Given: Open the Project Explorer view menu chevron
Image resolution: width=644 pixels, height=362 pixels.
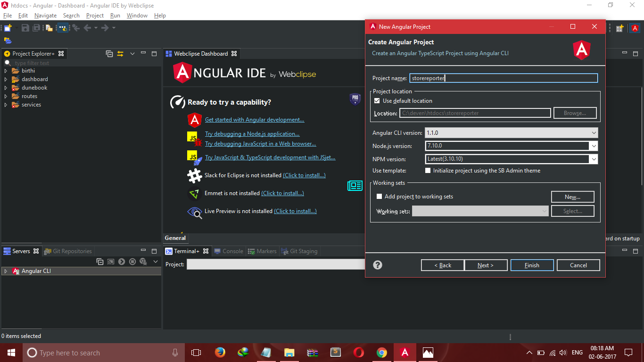Looking at the screenshot, I should point(132,54).
